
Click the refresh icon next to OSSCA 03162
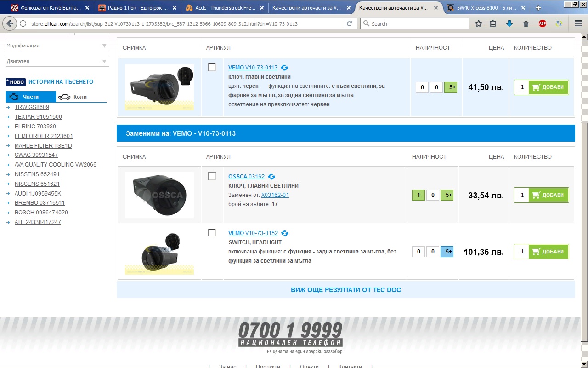pos(271,177)
